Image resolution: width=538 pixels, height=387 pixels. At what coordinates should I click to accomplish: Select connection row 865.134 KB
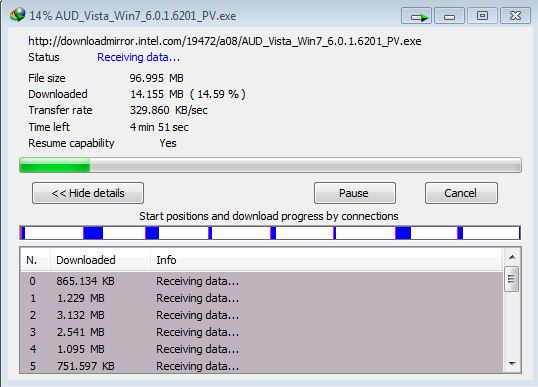(261, 281)
